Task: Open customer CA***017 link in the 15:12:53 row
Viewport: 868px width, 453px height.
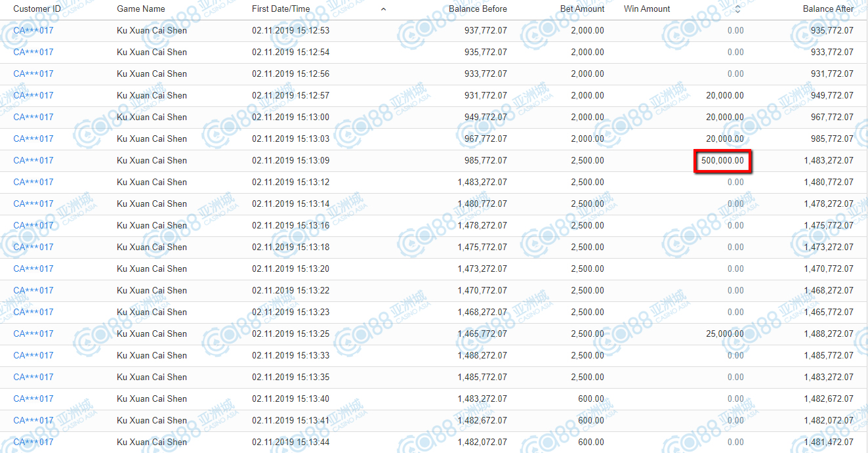Action: (x=33, y=30)
